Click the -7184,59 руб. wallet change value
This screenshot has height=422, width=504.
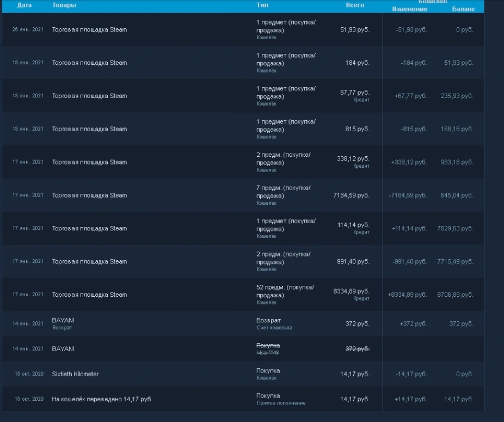(x=408, y=195)
